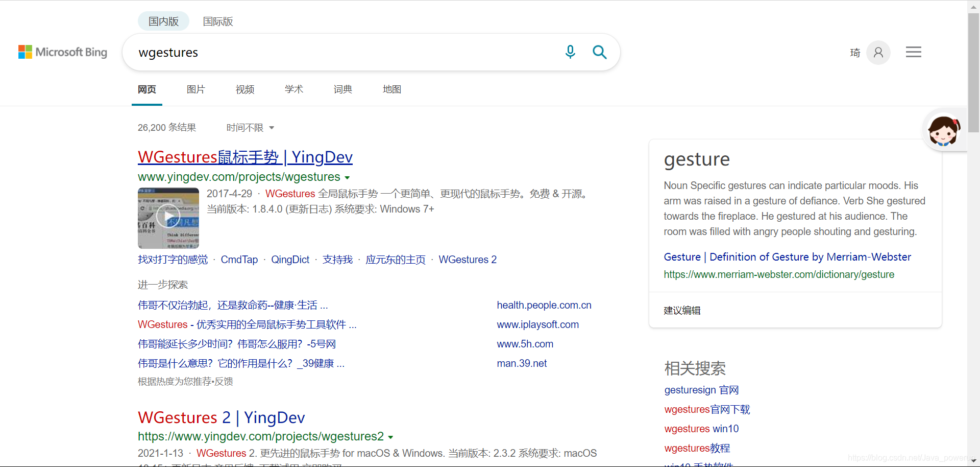Click 建议编辑 in the gesture panel
The width and height of the screenshot is (980, 467).
(x=682, y=310)
